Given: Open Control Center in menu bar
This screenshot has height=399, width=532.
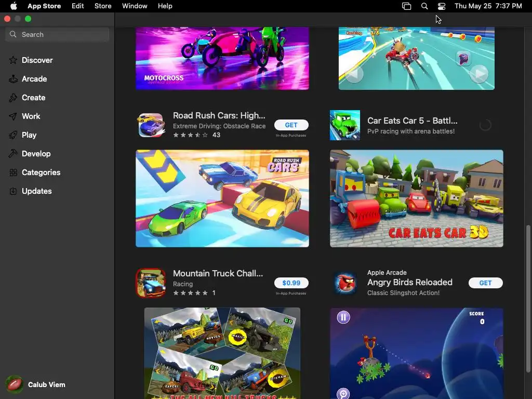Looking at the screenshot, I should pyautogui.click(x=441, y=6).
